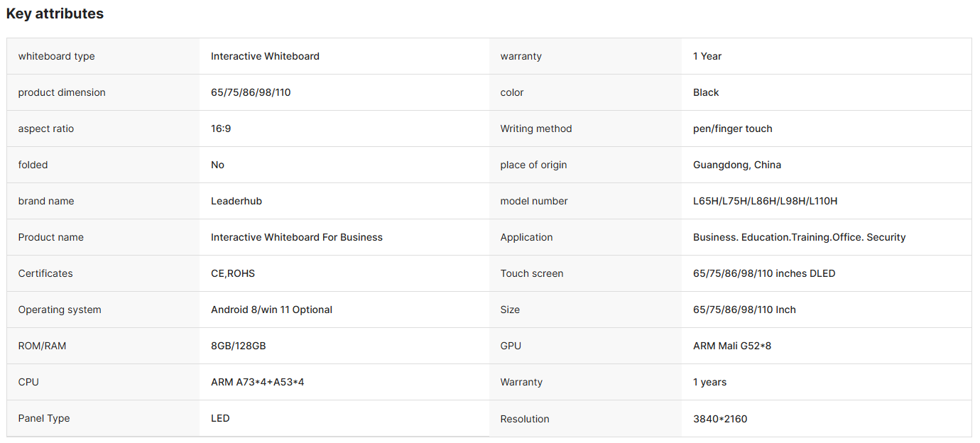Viewport: 980px width, 443px height.
Task: Click the model number L65H/L75H/L86H/L98H/L110H
Action: (x=765, y=201)
